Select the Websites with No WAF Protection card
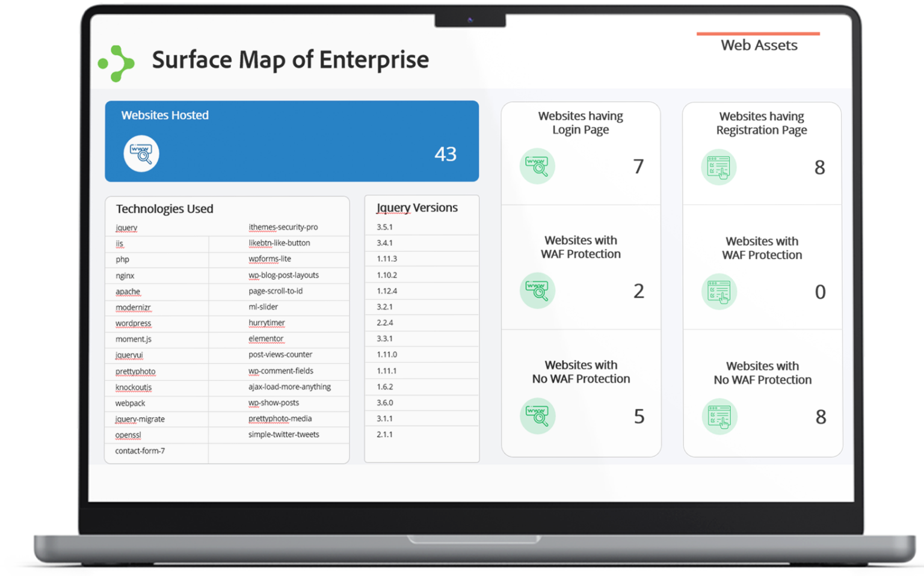 pyautogui.click(x=581, y=391)
